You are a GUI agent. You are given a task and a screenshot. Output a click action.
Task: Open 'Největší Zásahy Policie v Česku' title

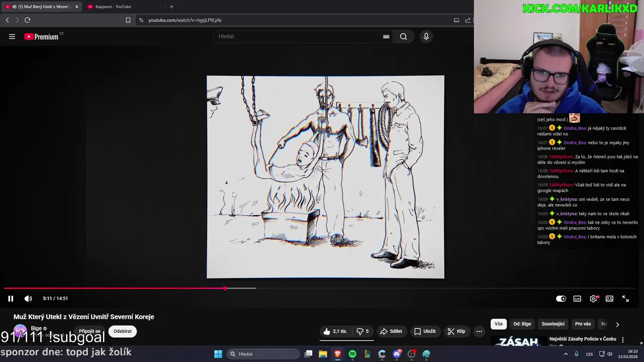[583, 339]
